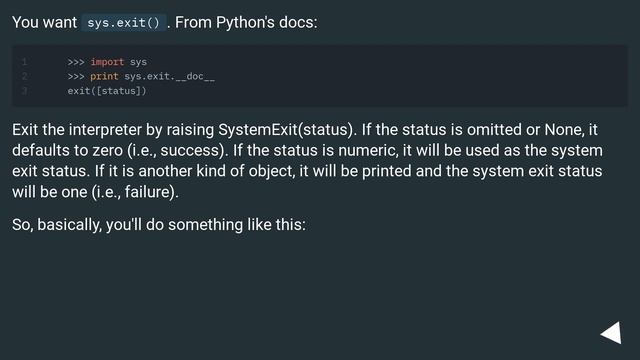Click the word SystemExit(status) in paragraph
640x360 pixels.
(287, 130)
